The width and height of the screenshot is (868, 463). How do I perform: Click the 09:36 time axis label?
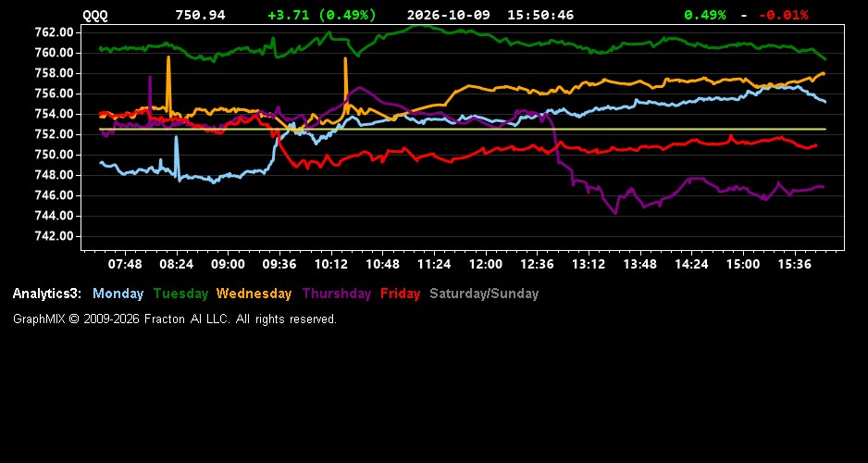click(x=279, y=264)
